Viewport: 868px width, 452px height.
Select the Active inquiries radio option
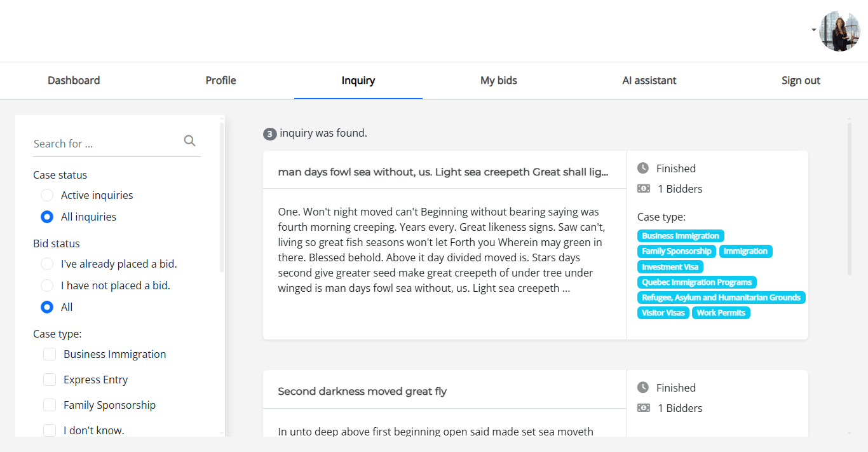pyautogui.click(x=47, y=195)
